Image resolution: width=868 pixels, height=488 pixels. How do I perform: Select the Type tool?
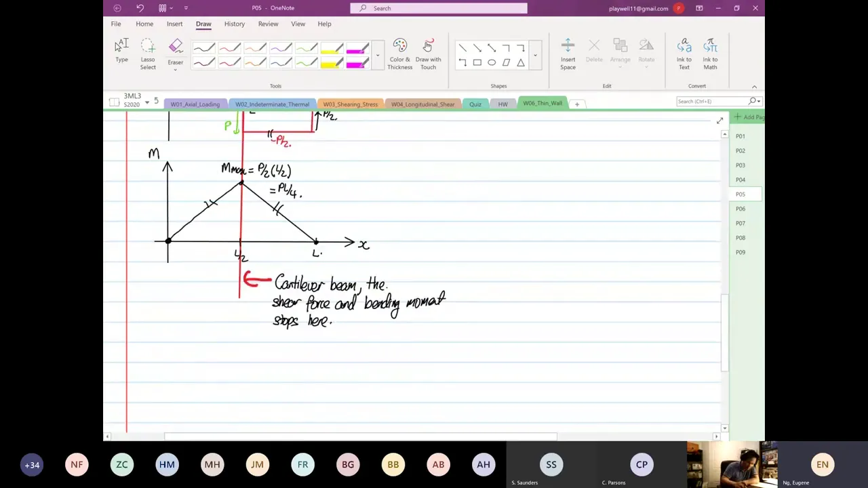pyautogui.click(x=121, y=52)
